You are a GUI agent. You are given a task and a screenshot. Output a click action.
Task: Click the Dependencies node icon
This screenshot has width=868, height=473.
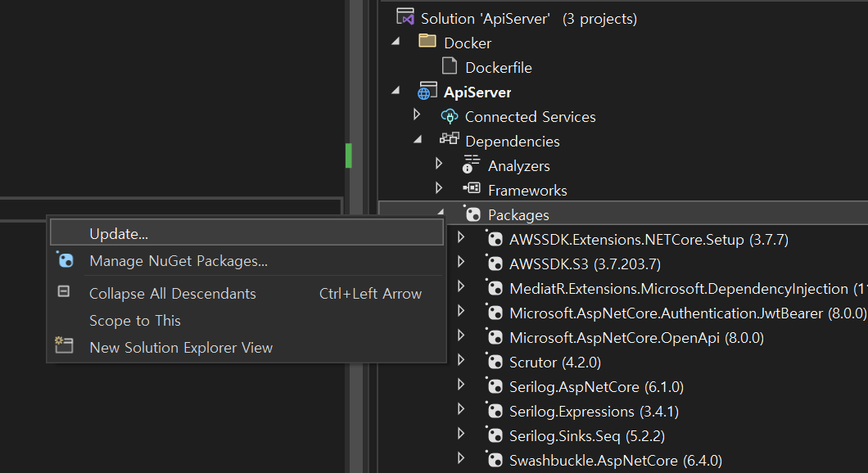[450, 138]
